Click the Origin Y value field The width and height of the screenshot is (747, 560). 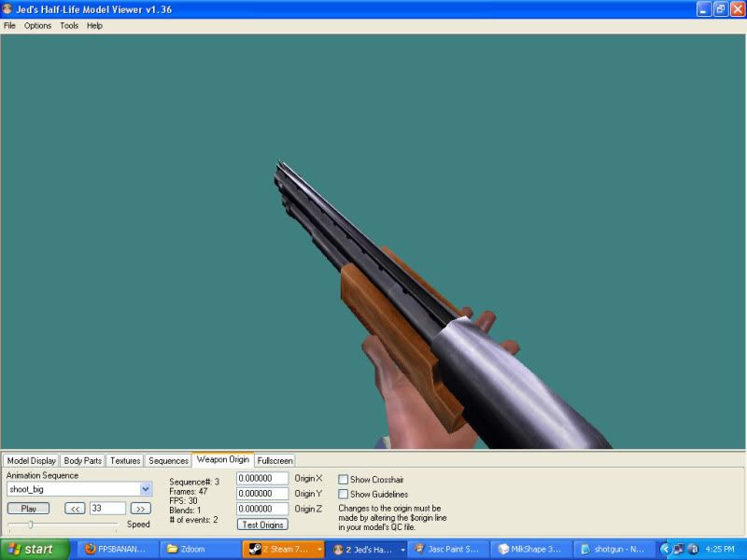262,494
